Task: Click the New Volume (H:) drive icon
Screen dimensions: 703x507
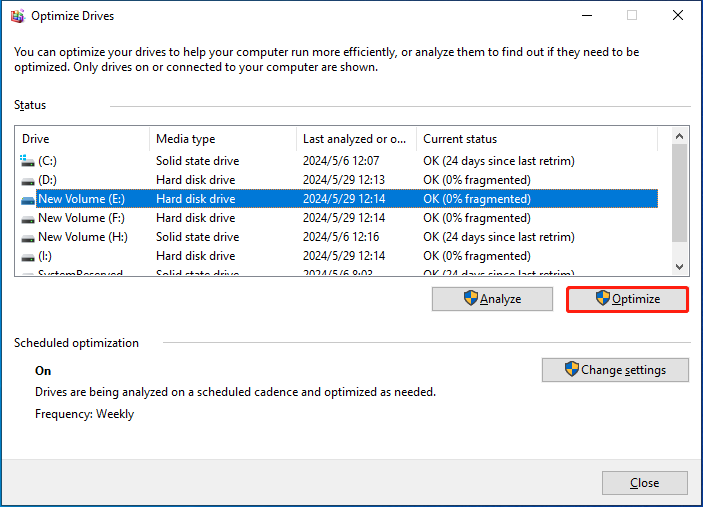Action: click(28, 238)
